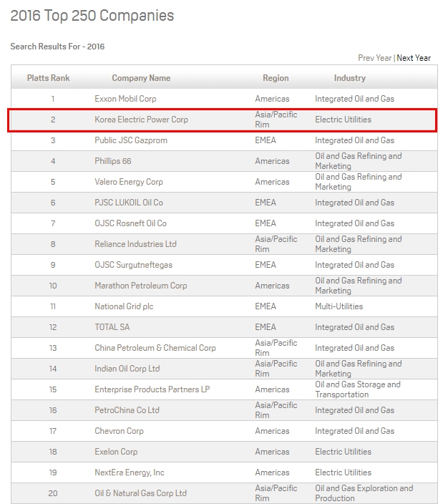Screen dimensions: 443x504
Task: Go to Next Year results
Action: (x=414, y=58)
